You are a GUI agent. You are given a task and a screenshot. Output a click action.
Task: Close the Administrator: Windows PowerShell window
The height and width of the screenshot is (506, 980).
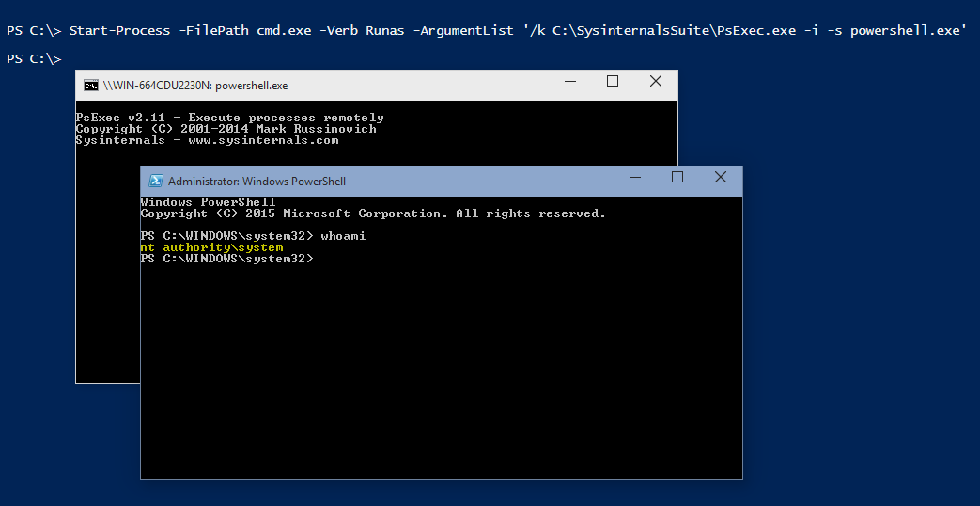tap(721, 178)
